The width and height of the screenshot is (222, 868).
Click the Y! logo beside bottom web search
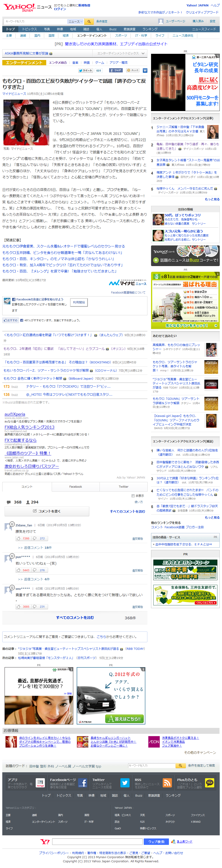pos(45,842)
